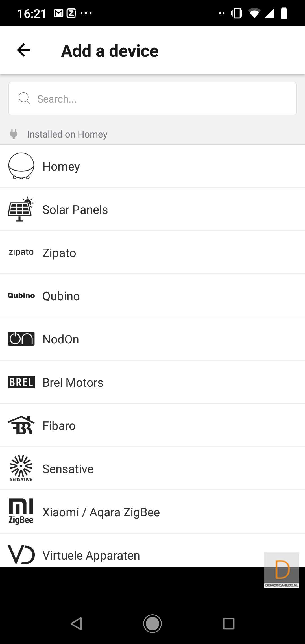Select Zipato from the brand list
The height and width of the screenshot is (644, 305).
(59, 253)
